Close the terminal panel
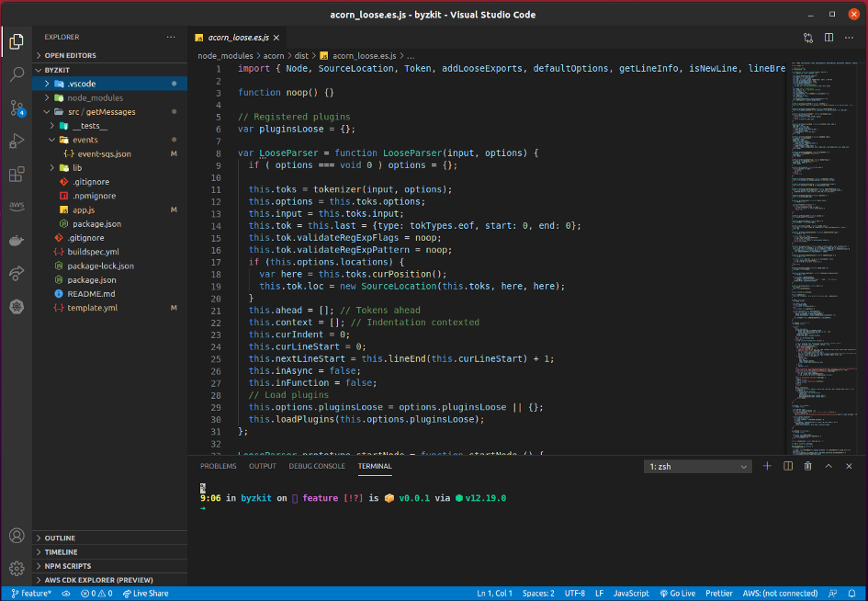 [x=850, y=467]
